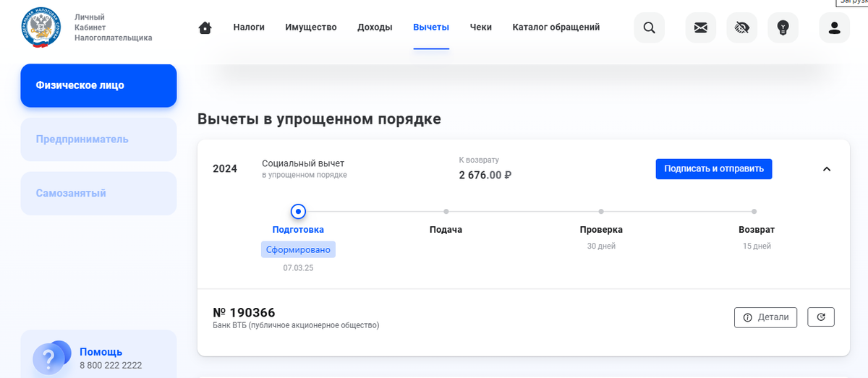The image size is (868, 378).
Task: Select the Предприниматель profile
Action: tap(98, 139)
